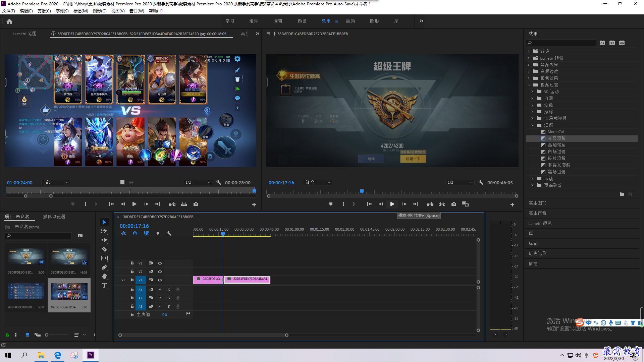644x362 pixels.
Task: Toggle V3 track output eye
Action: point(160,263)
